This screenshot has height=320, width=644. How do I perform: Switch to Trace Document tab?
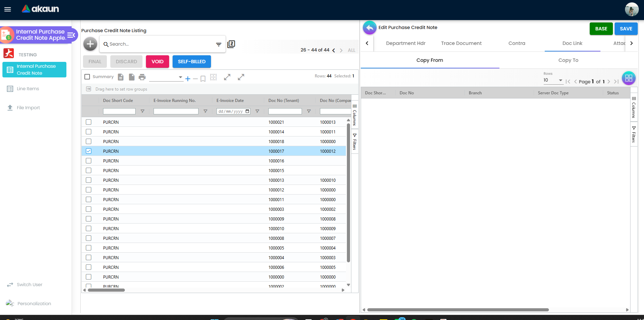461,43
